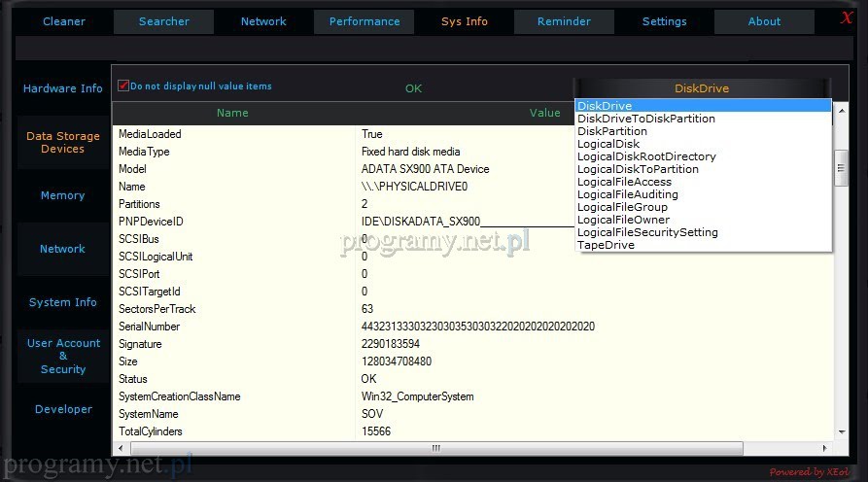
Task: Choose LogicalDisk in the dropdown list
Action: [x=608, y=144]
